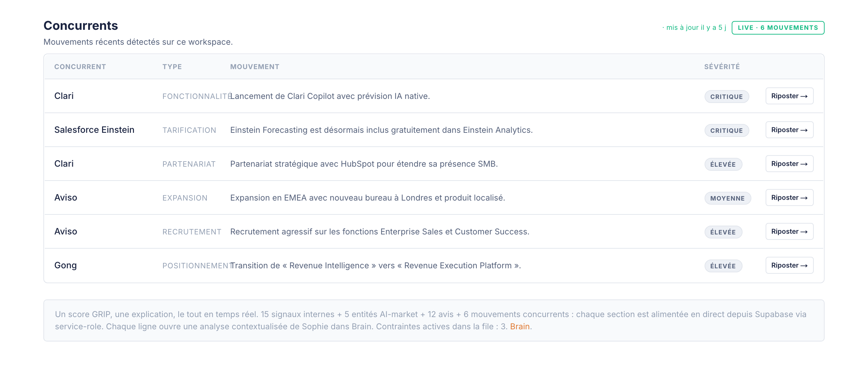Click Riposter for the Gong row
868x374 pixels.
(789, 265)
